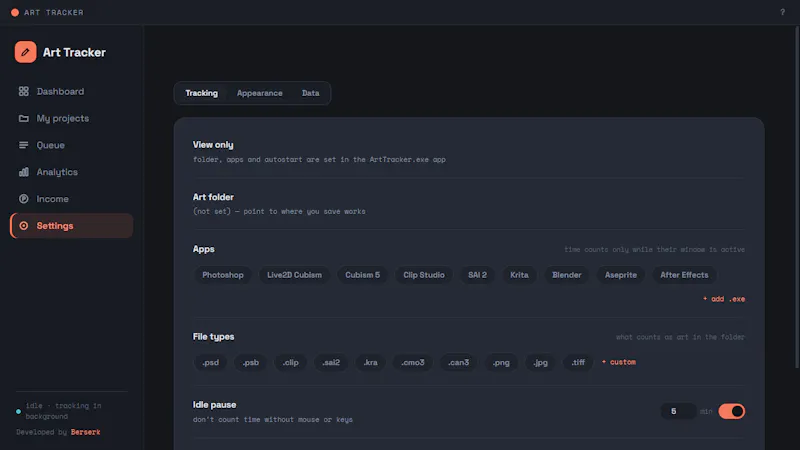Screen dimensions: 800x450
Task: Click the Dashboard grid icon in sidebar
Action: pos(23,91)
